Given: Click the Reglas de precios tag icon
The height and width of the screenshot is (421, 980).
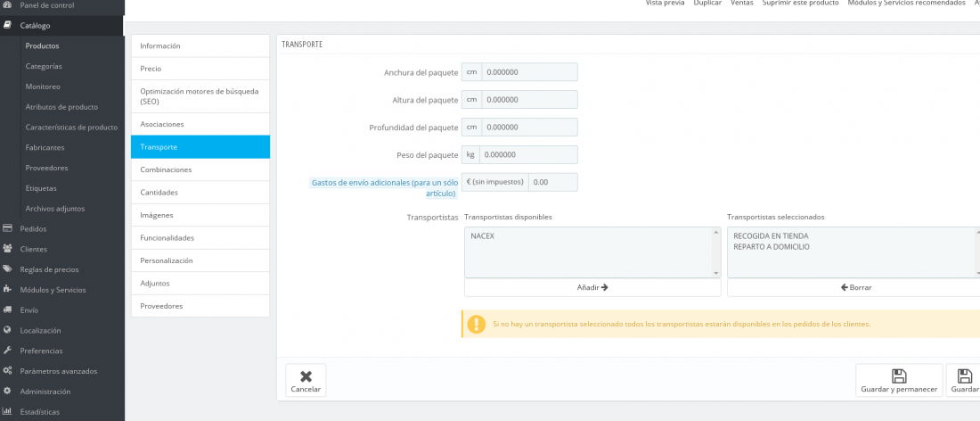Looking at the screenshot, I should 7,269.
